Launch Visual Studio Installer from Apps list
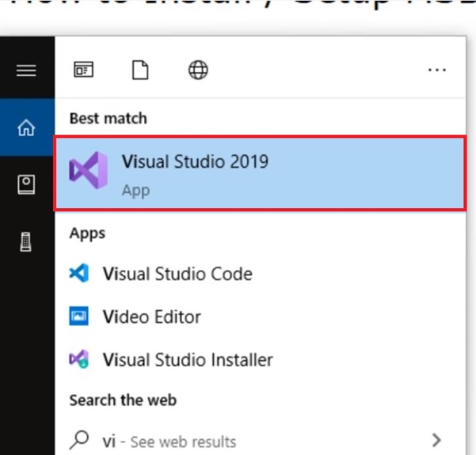Screen dimensions: 476x455 260,359
